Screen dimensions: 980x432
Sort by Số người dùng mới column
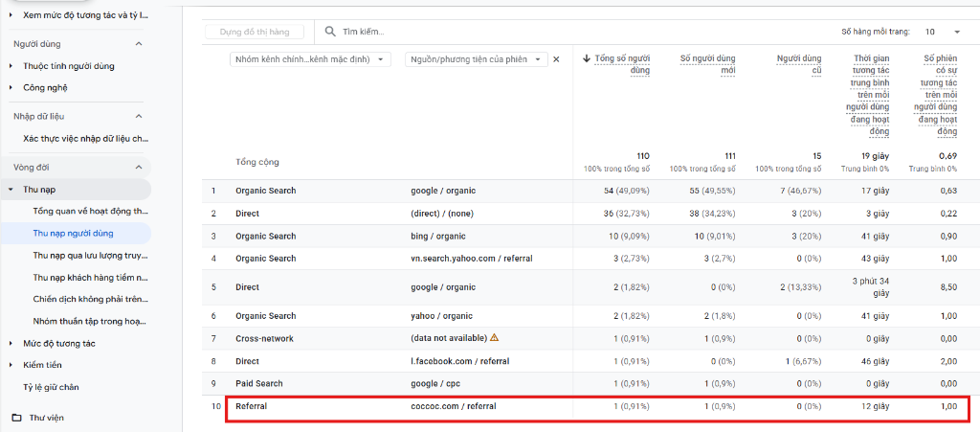pos(707,64)
